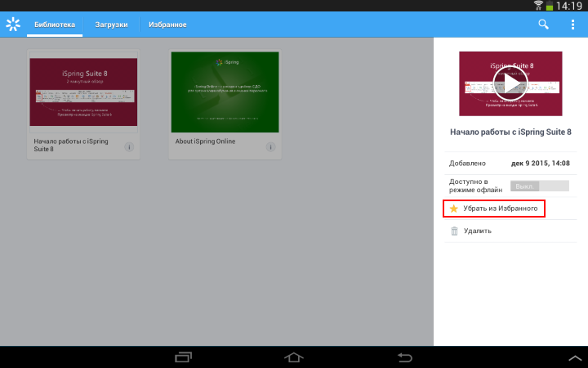Click the trash can delete icon
Screen dimensions: 588x368
point(454,231)
